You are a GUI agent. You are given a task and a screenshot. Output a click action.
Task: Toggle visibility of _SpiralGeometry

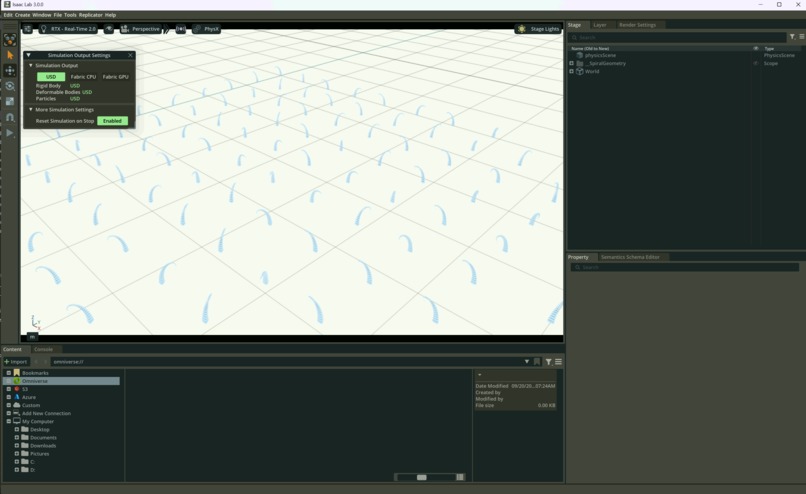(756, 63)
